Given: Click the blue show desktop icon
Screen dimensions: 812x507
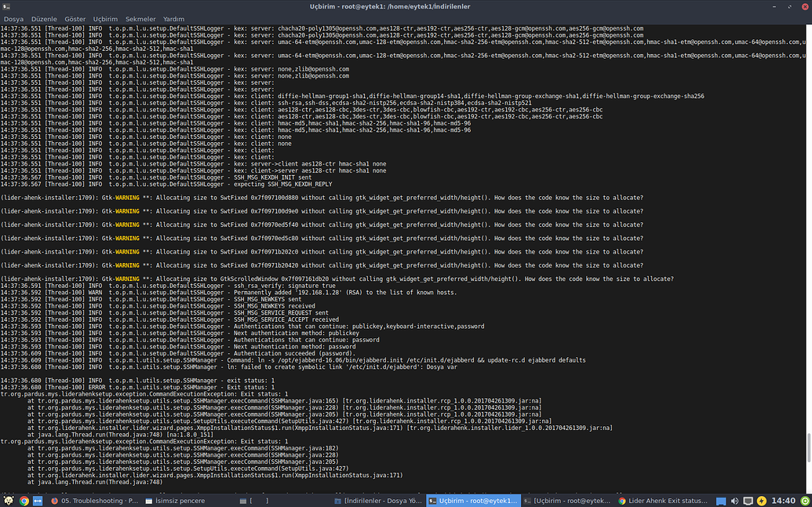Looking at the screenshot, I should pyautogui.click(x=37, y=500).
